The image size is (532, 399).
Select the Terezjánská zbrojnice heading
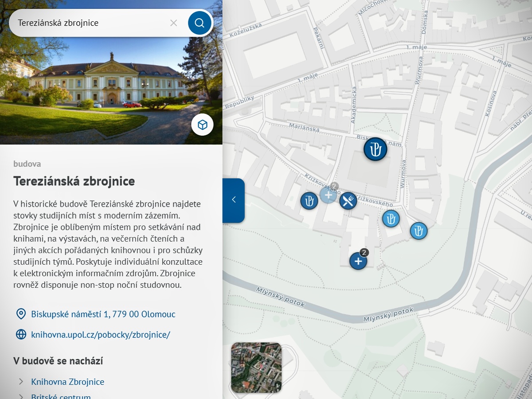74,181
